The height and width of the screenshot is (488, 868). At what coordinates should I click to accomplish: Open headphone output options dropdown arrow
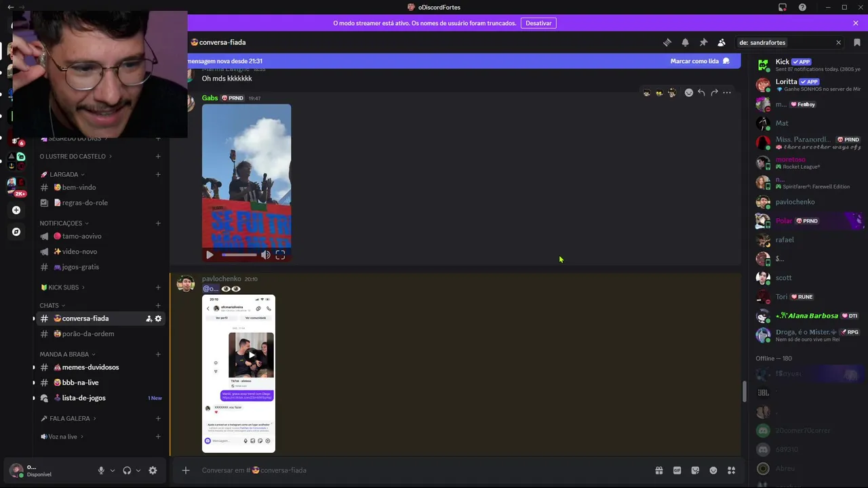138,470
